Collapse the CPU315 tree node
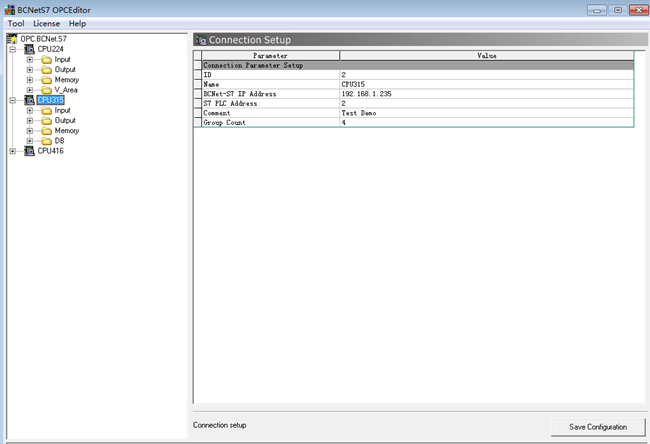 (x=13, y=100)
